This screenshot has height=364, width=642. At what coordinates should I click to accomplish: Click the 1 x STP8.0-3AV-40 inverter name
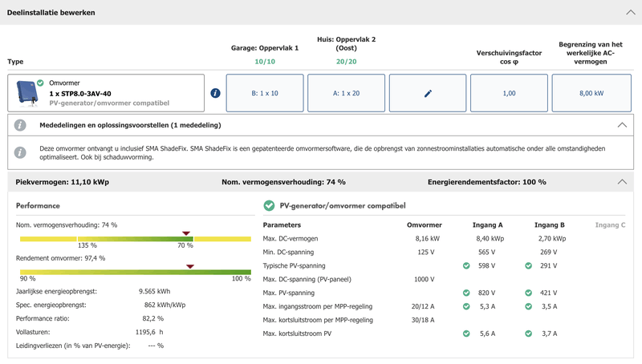tap(80, 93)
